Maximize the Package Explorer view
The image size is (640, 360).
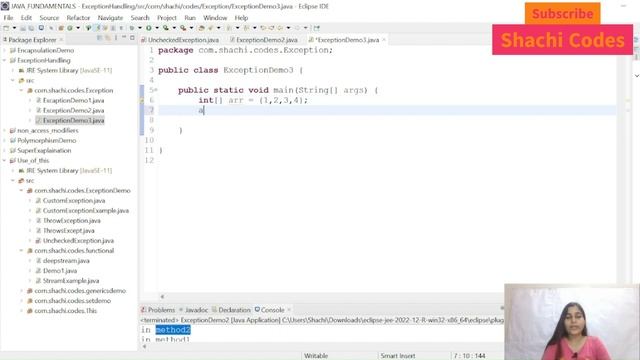[132, 38]
